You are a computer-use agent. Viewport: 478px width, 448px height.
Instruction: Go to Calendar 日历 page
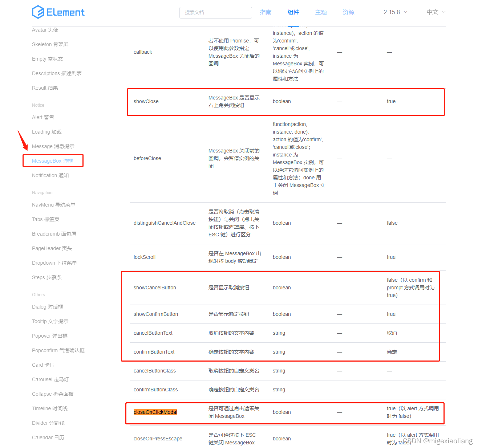point(48,437)
